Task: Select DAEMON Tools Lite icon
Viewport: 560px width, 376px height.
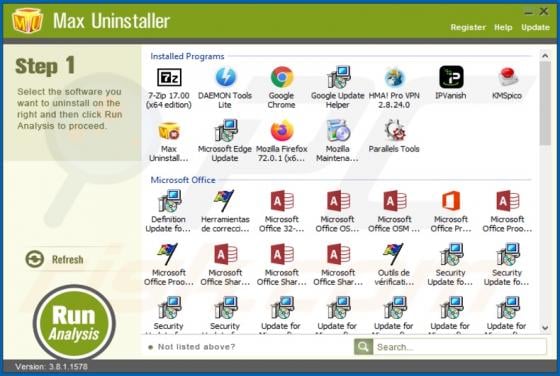Action: 225,77
